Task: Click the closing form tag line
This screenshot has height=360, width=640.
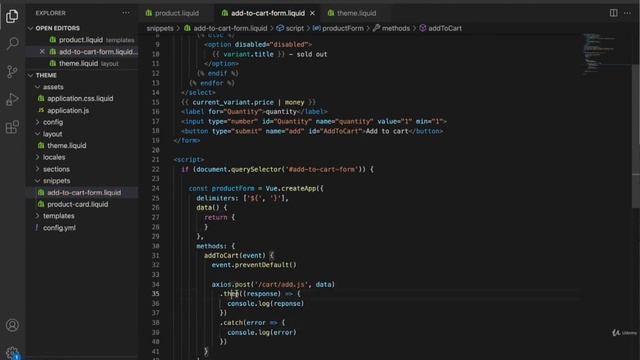Action: 187,140
